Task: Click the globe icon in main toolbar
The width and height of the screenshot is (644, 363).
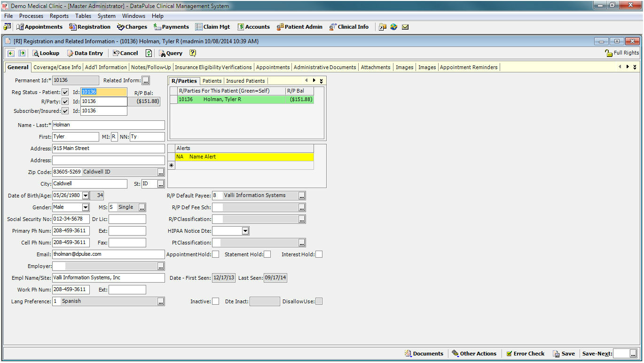Action: point(393,27)
